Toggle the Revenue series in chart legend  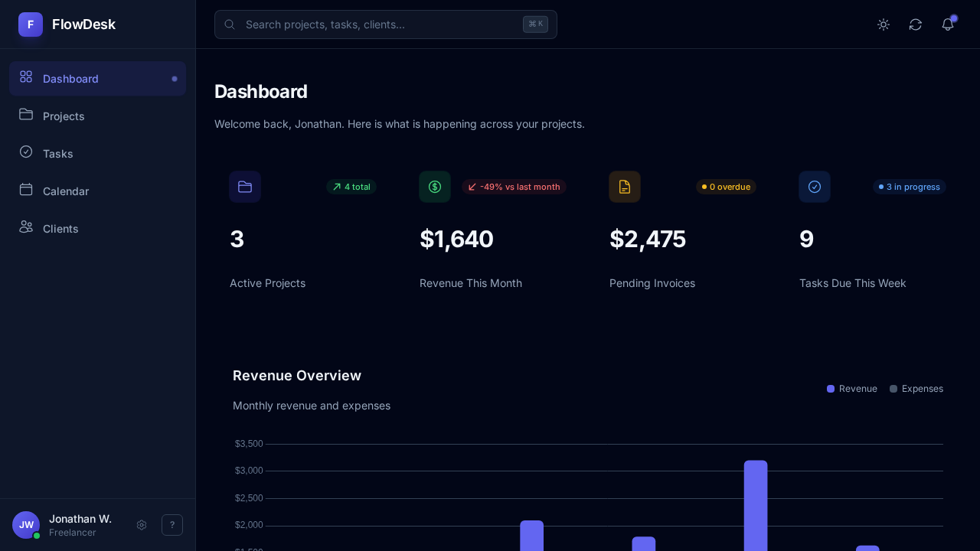852,389
